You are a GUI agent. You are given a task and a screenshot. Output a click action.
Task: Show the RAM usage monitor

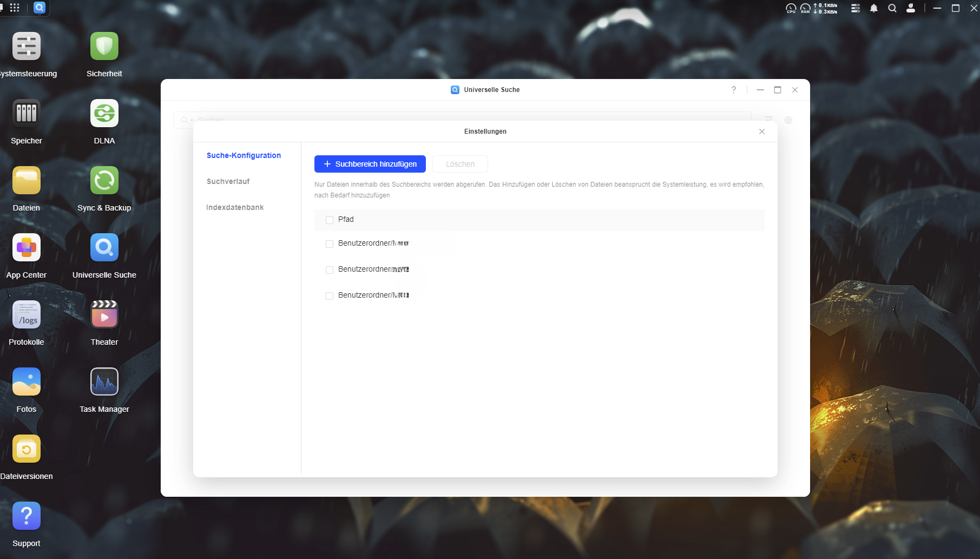point(805,8)
